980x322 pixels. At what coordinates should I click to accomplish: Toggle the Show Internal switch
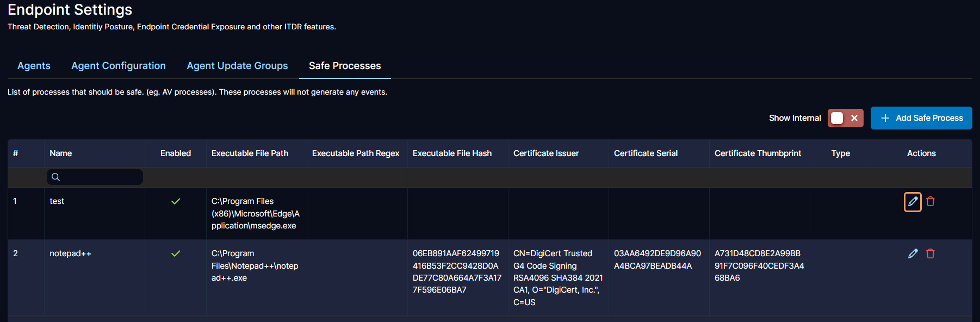845,118
